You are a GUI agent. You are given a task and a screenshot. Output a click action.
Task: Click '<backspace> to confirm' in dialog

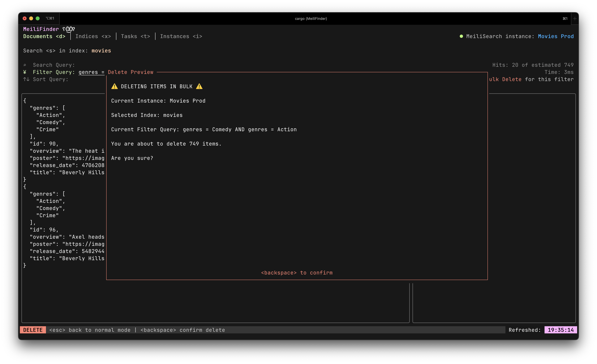[x=297, y=273]
